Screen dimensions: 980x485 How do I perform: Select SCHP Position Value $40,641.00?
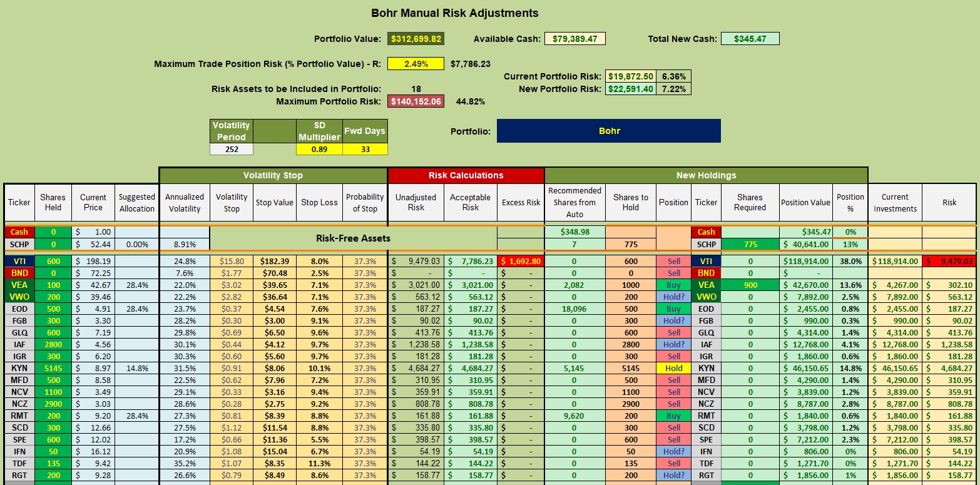[x=805, y=244]
